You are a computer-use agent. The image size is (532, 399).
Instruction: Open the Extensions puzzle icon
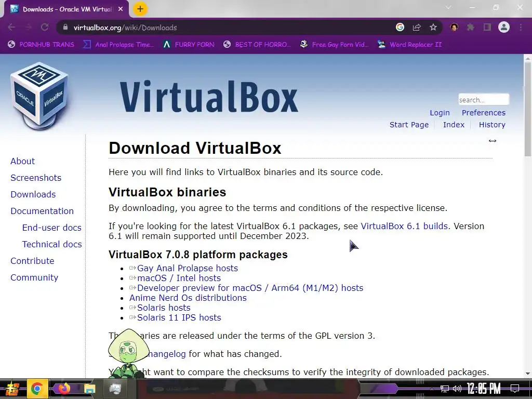point(470,27)
